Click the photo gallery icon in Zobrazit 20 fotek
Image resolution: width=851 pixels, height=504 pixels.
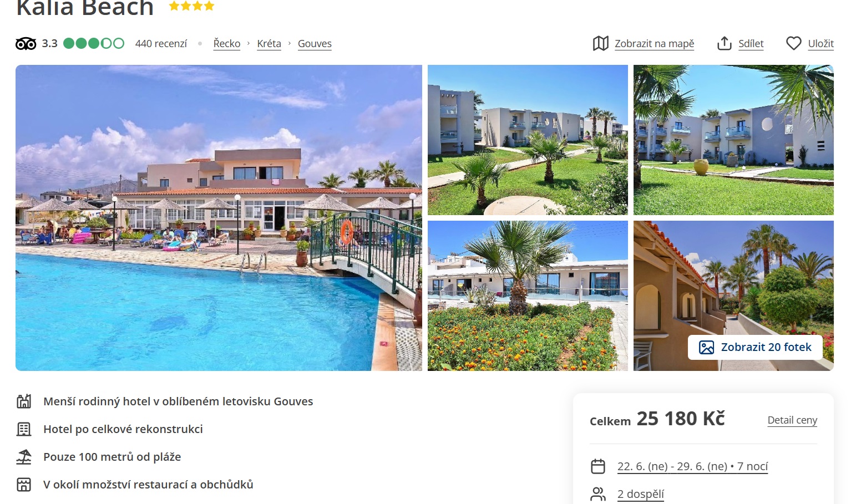pyautogui.click(x=706, y=348)
